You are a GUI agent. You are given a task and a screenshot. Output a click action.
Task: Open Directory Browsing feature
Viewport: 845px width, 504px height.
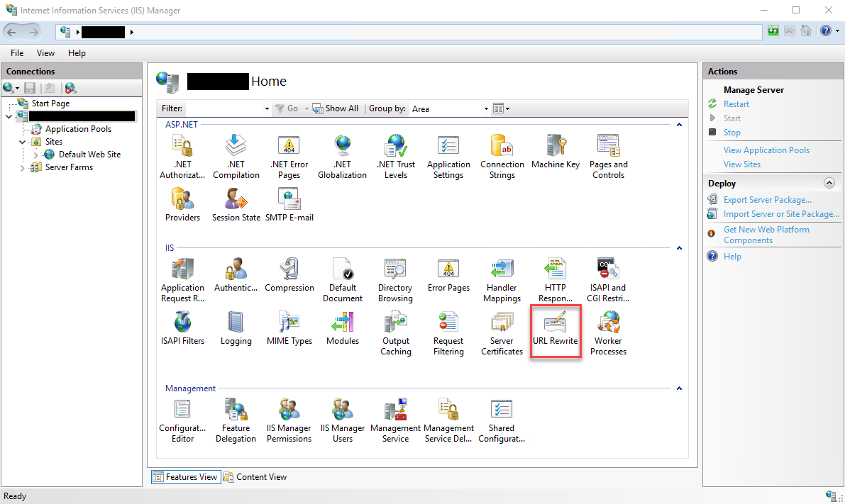[x=396, y=280]
